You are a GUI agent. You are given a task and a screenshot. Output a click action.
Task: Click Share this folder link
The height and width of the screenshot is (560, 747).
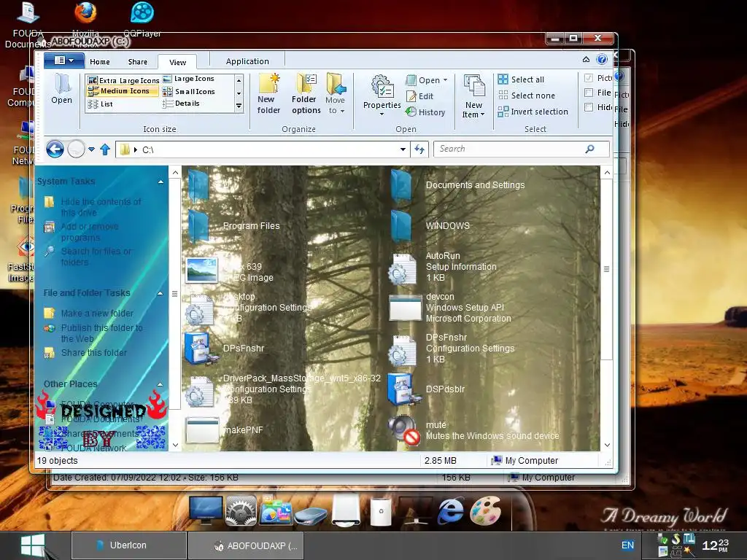pos(94,353)
